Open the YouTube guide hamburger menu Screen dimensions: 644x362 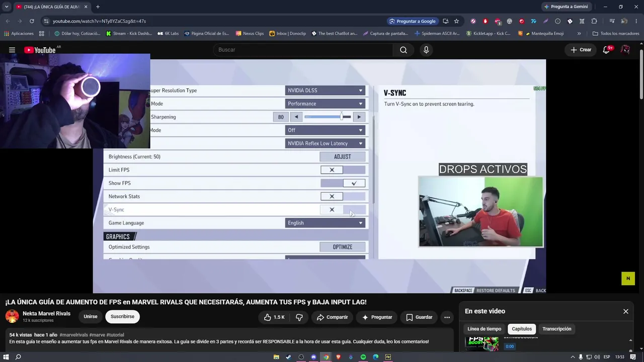(x=12, y=50)
